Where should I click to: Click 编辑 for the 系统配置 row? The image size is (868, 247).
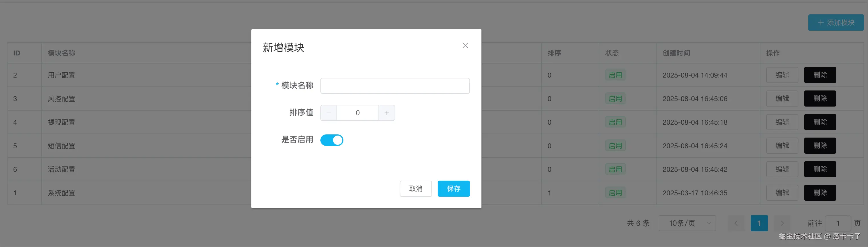click(x=782, y=193)
